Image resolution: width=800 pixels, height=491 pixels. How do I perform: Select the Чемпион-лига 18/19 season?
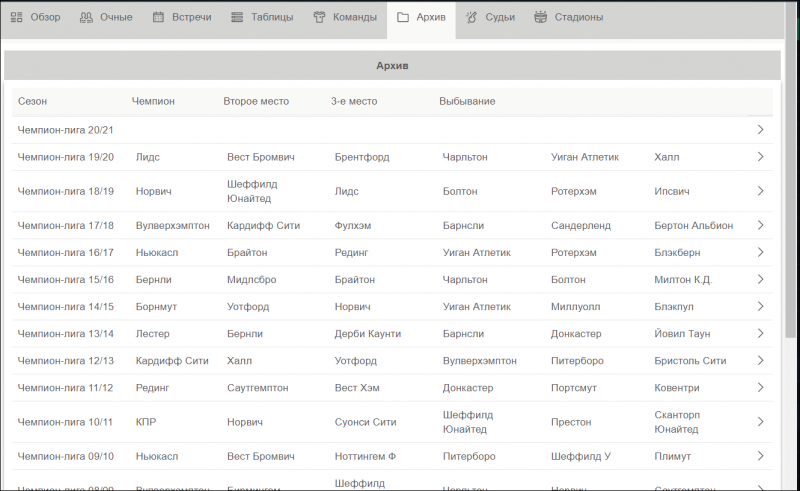point(65,191)
